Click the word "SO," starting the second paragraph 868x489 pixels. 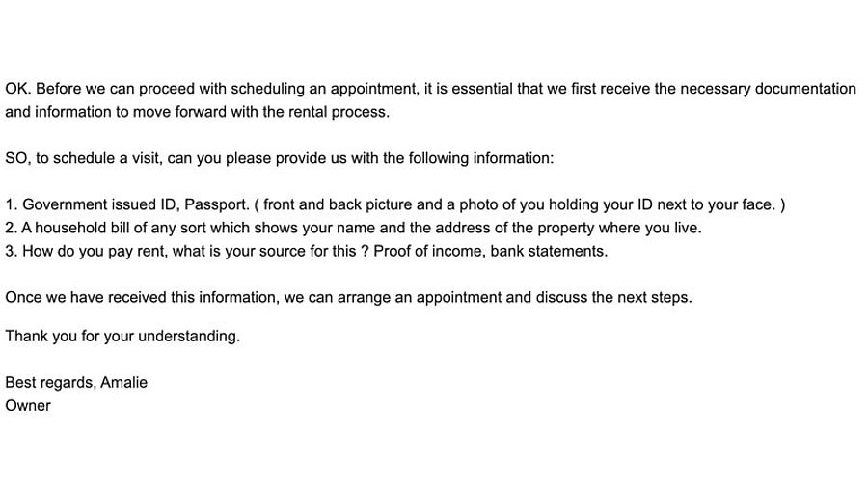pyautogui.click(x=17, y=158)
